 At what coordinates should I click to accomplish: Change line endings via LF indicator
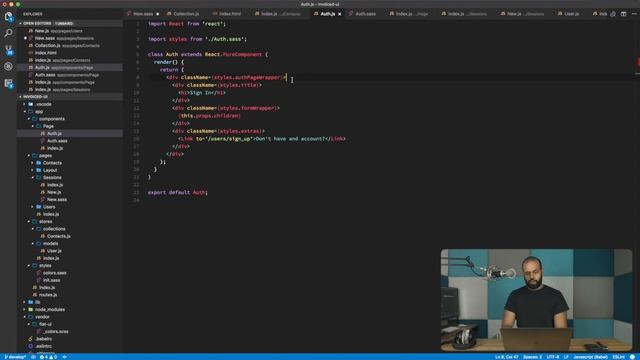click(566, 357)
